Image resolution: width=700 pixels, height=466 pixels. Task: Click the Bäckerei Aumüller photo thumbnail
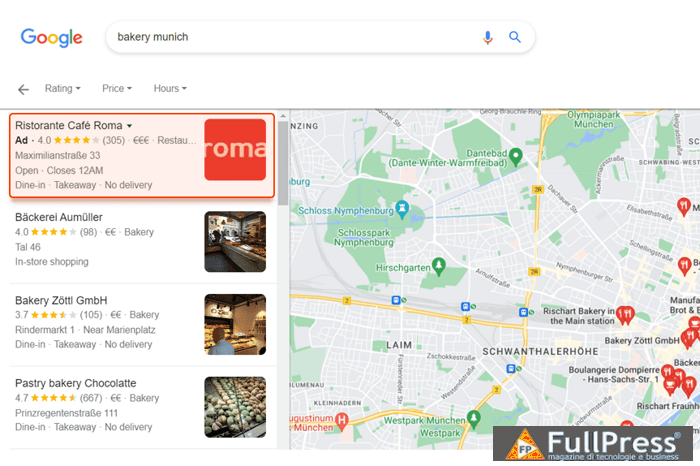point(235,241)
